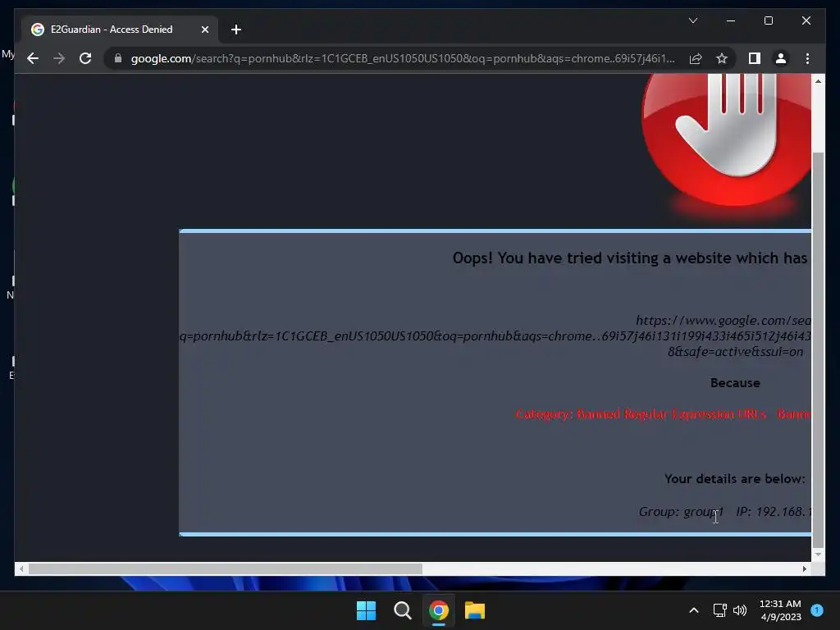Expand the tab search dropdown
Image resolution: width=840 pixels, height=630 pixels.
click(x=692, y=21)
